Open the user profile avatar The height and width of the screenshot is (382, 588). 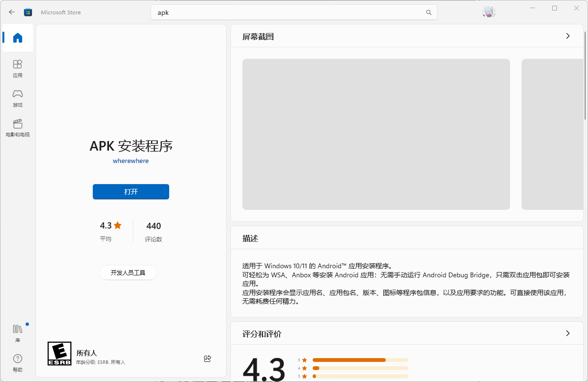coord(489,12)
